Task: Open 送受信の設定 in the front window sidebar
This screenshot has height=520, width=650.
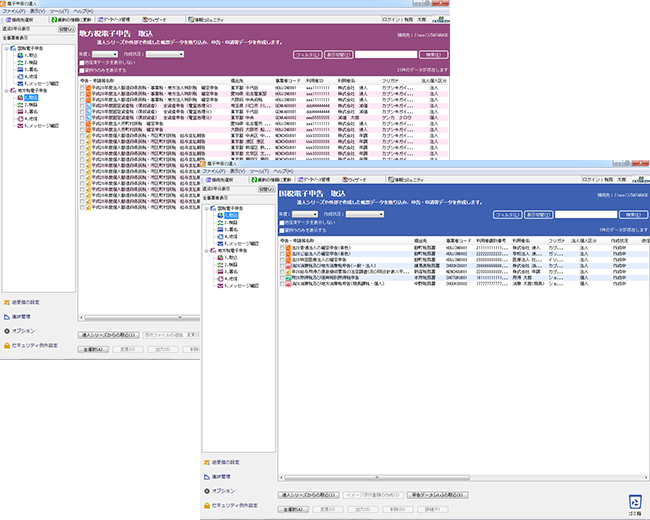Action: click(x=222, y=462)
